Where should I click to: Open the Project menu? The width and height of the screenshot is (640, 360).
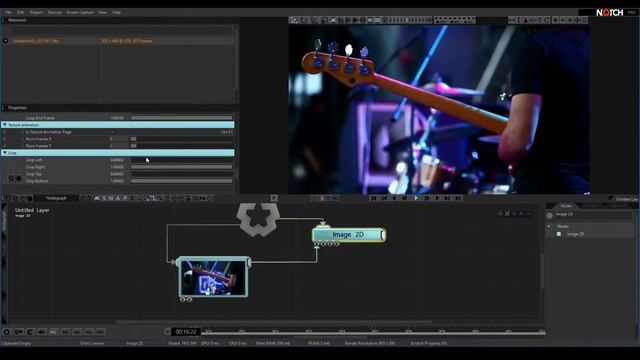click(36, 12)
